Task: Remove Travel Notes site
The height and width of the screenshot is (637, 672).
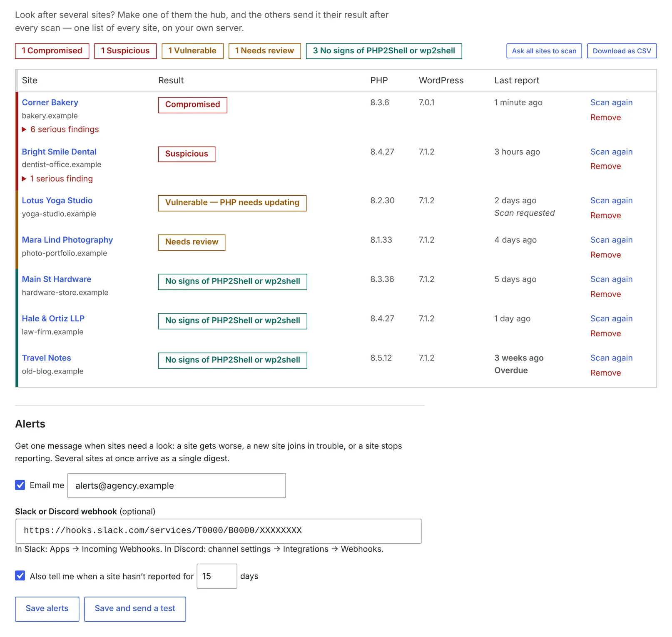Action: click(605, 373)
